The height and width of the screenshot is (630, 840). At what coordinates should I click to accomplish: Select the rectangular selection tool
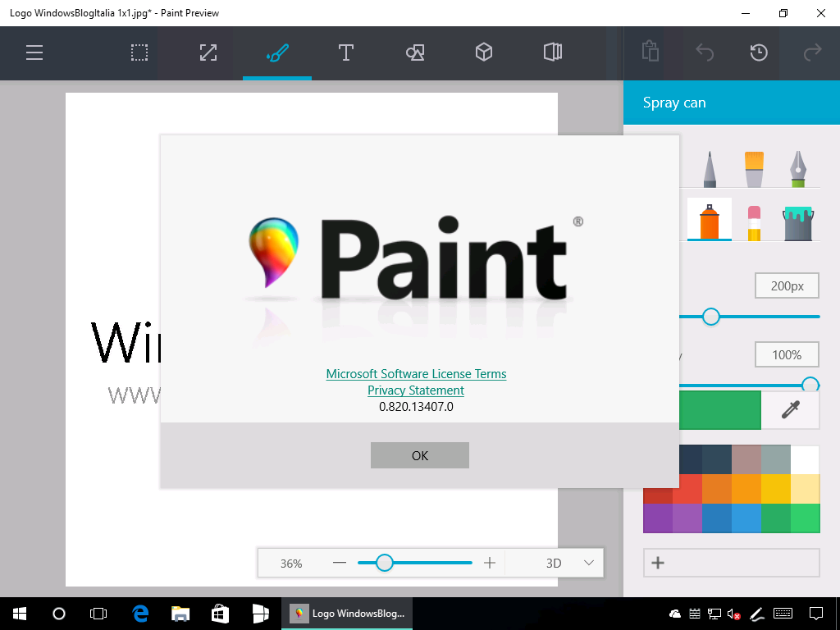tap(139, 52)
